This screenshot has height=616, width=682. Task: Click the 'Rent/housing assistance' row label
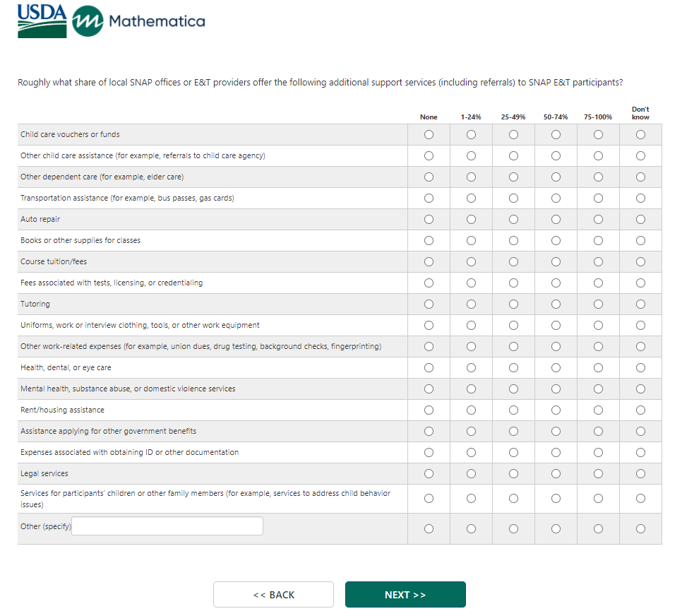[62, 410]
